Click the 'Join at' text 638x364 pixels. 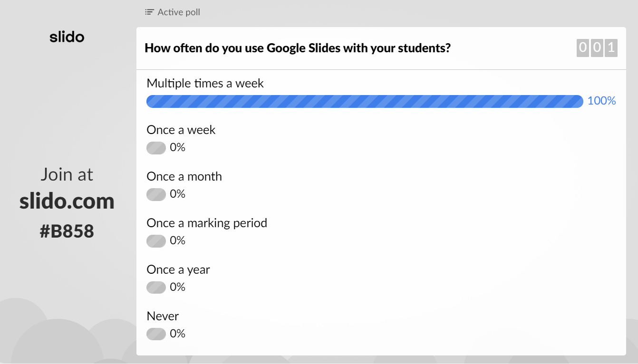(67, 174)
